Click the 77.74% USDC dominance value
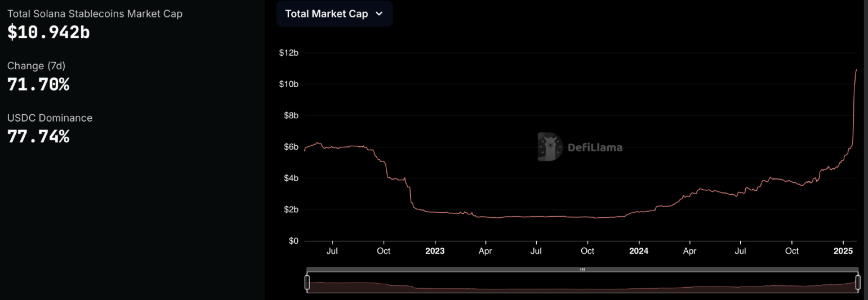The image size is (868, 300). [x=38, y=136]
